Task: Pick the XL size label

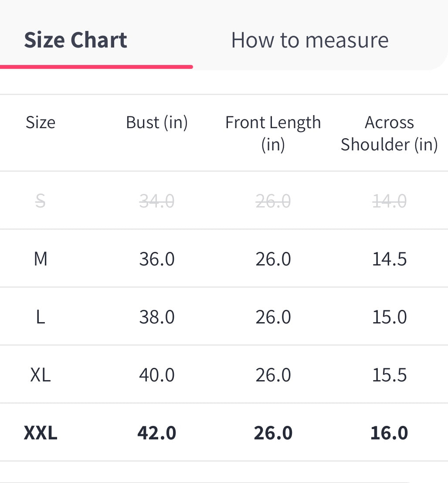Action: (40, 375)
